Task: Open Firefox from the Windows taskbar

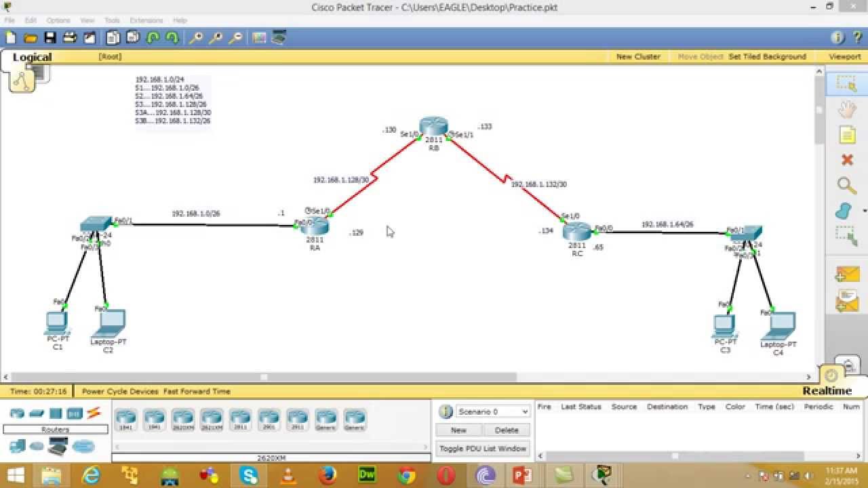Action: tap(328, 475)
